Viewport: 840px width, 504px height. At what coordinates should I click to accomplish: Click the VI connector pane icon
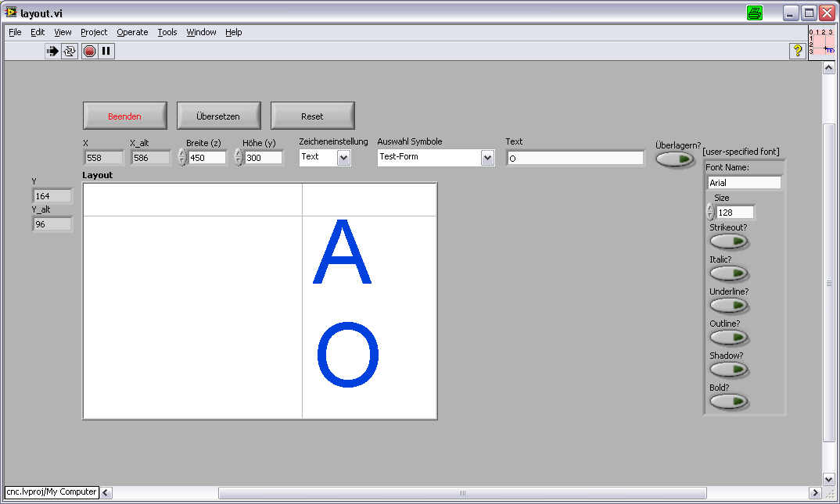(x=822, y=41)
